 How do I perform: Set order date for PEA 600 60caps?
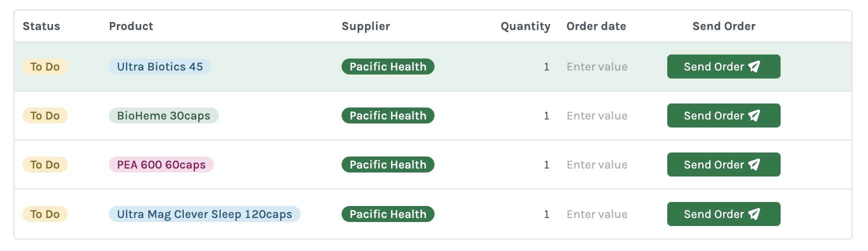pos(597,164)
